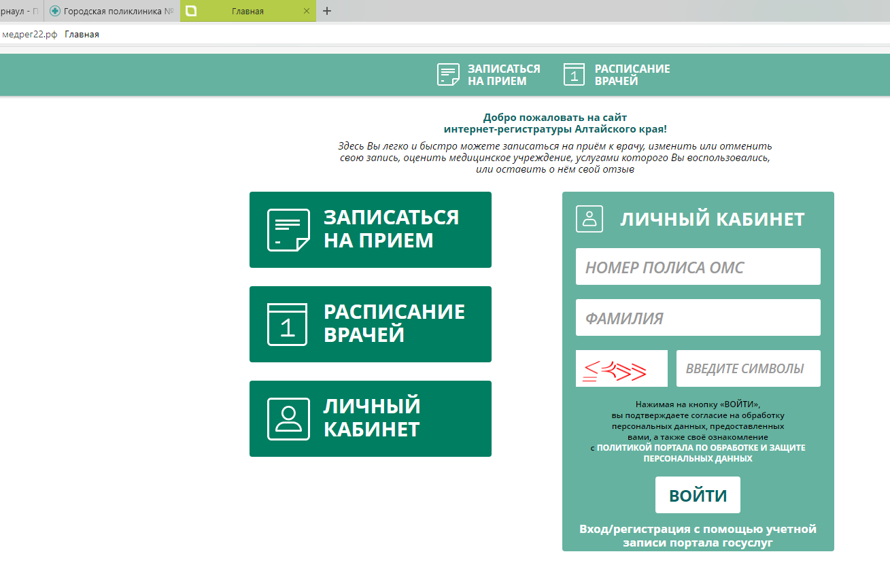Switch to the 'Городская поликлиника' browser tab
890x588 pixels.
(x=112, y=11)
